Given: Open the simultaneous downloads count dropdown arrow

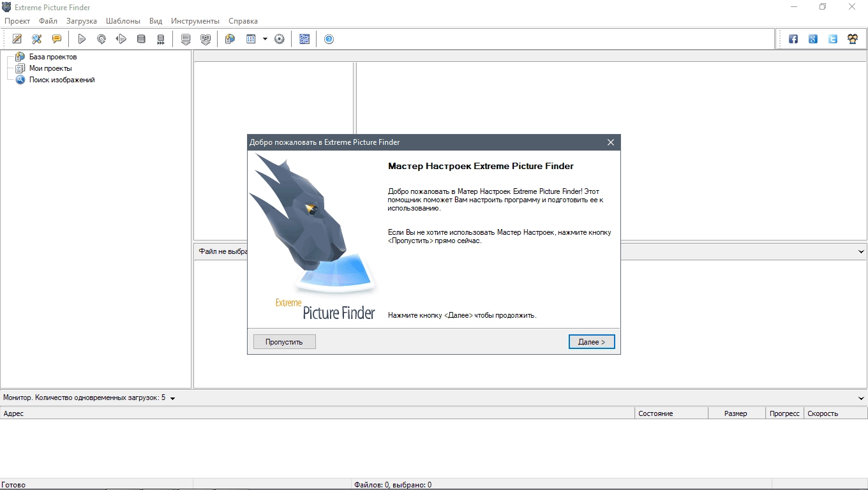Looking at the screenshot, I should pyautogui.click(x=172, y=398).
